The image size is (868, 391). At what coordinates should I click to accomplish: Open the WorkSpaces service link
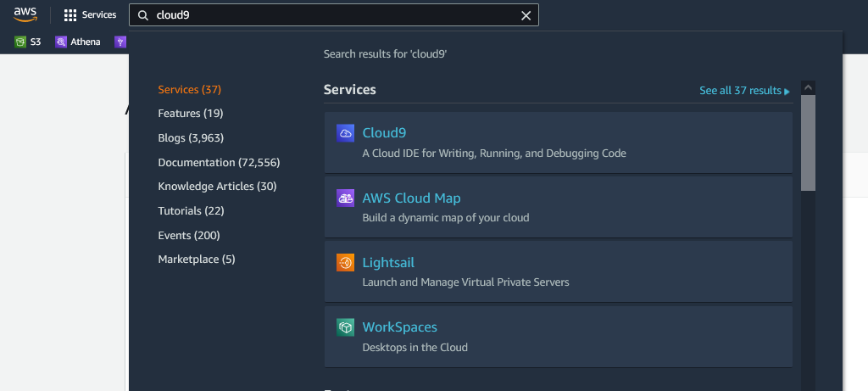pyautogui.click(x=400, y=327)
